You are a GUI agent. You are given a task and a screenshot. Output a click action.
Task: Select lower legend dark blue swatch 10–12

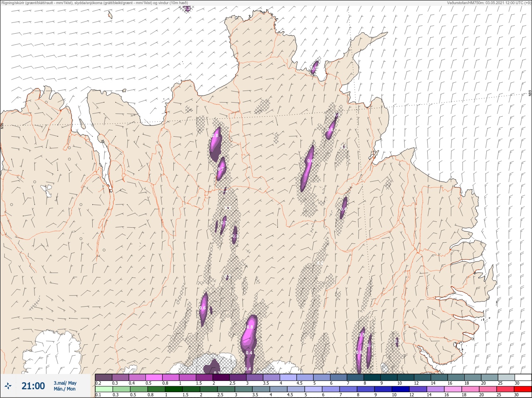[x=400, y=389]
